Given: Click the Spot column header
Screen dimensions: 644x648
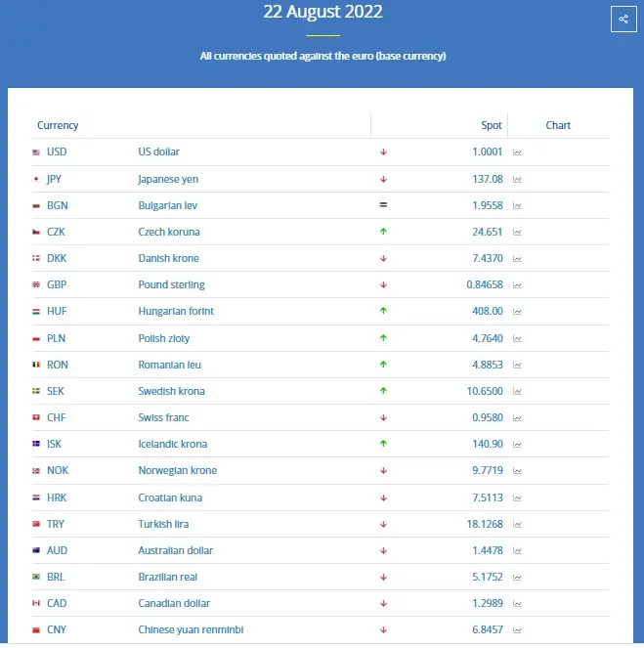Looking at the screenshot, I should (x=492, y=125).
